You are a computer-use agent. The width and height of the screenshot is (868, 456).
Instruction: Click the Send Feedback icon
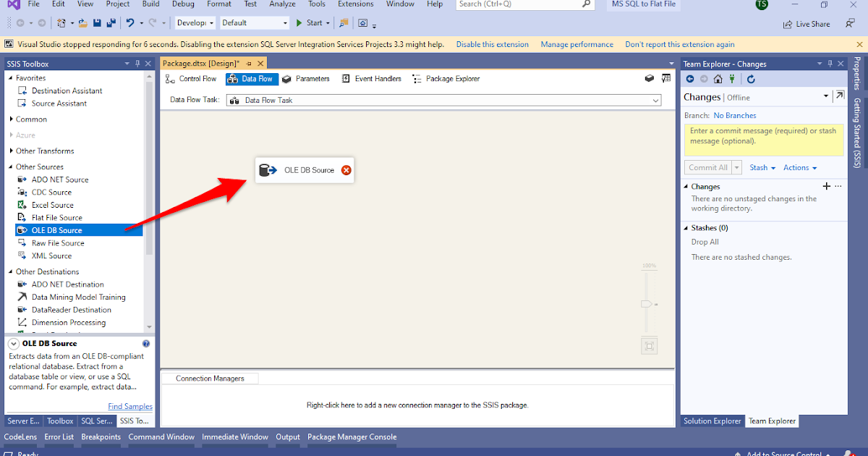pos(851,23)
